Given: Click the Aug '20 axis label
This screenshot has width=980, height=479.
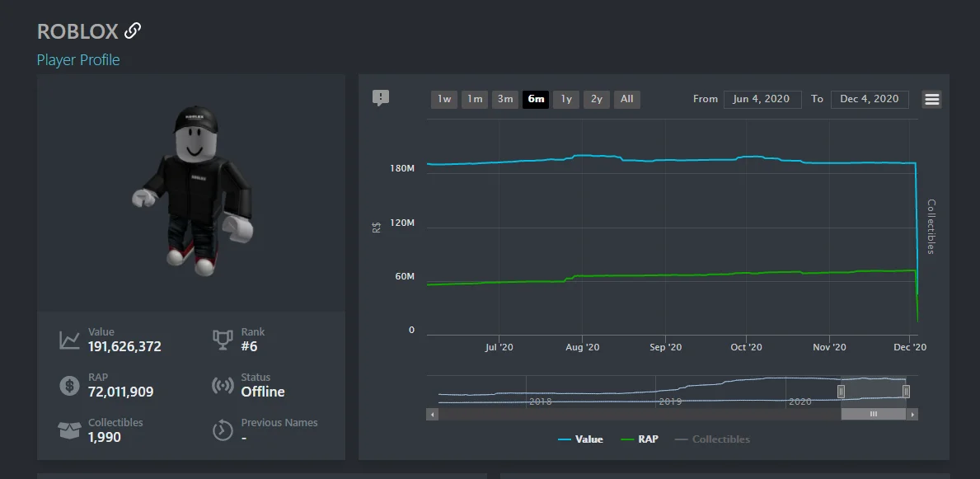Looking at the screenshot, I should [583, 347].
